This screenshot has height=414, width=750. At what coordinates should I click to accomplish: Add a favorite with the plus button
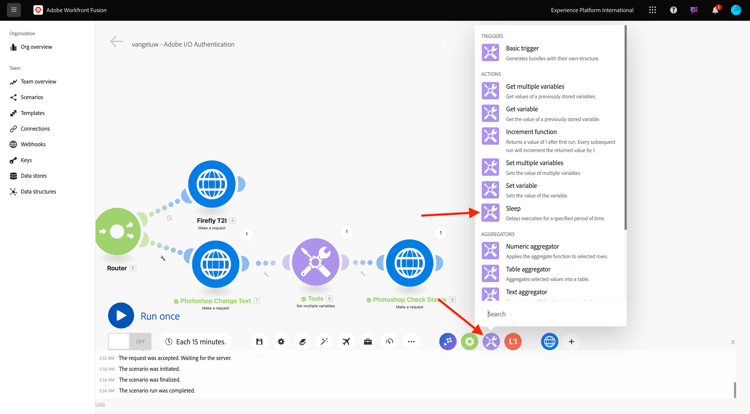pyautogui.click(x=571, y=341)
